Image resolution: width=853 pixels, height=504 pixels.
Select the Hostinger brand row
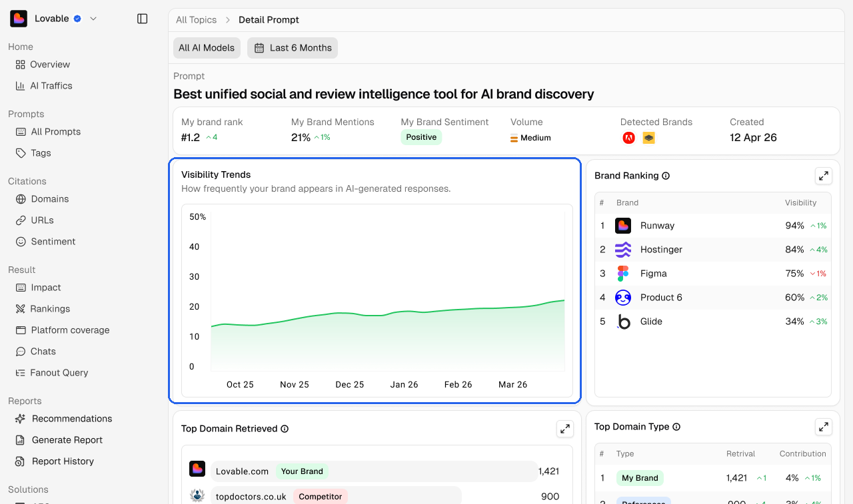713,250
